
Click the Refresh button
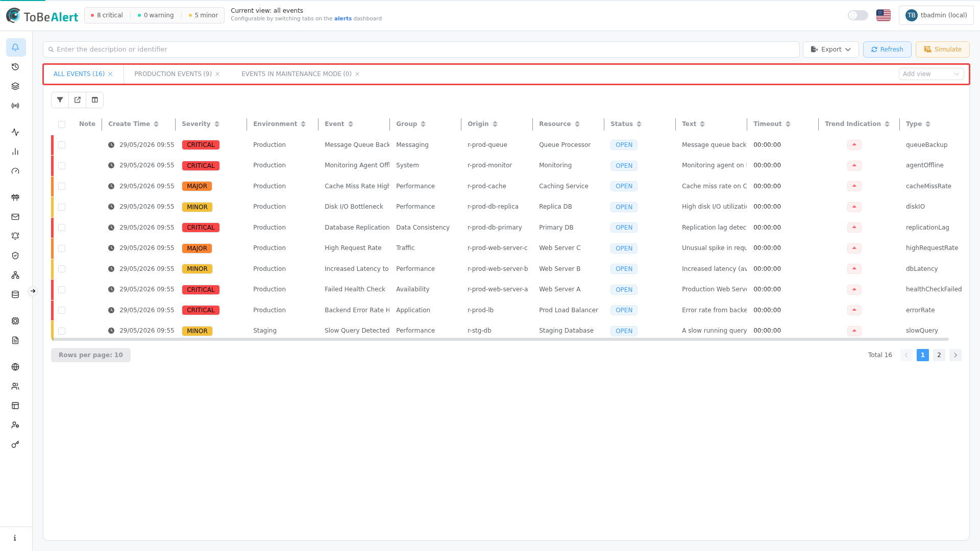(887, 49)
